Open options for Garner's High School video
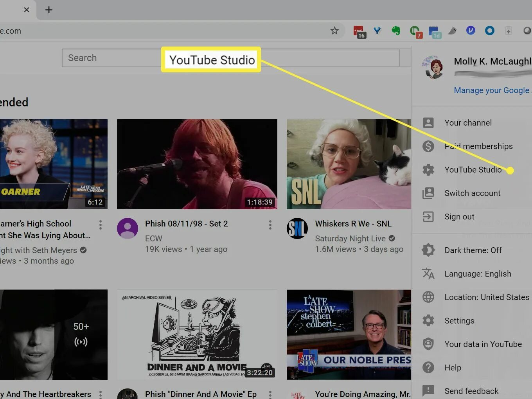Screen dimensions: 532x399 point(101,225)
